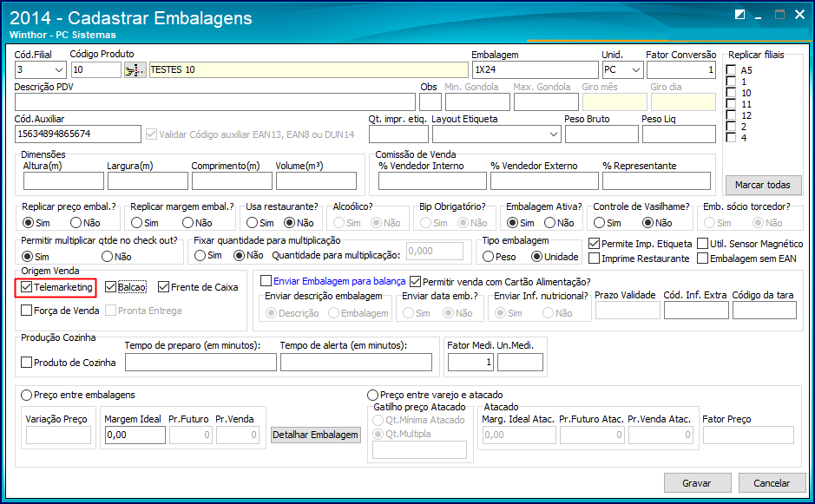This screenshot has width=815, height=504.
Task: Uncheck the Balcao checkbox
Action: tap(110, 287)
